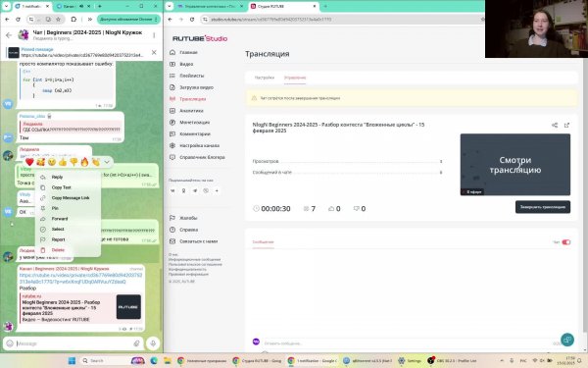Click the voice message microphone button
The image size is (588, 368).
tap(153, 343)
